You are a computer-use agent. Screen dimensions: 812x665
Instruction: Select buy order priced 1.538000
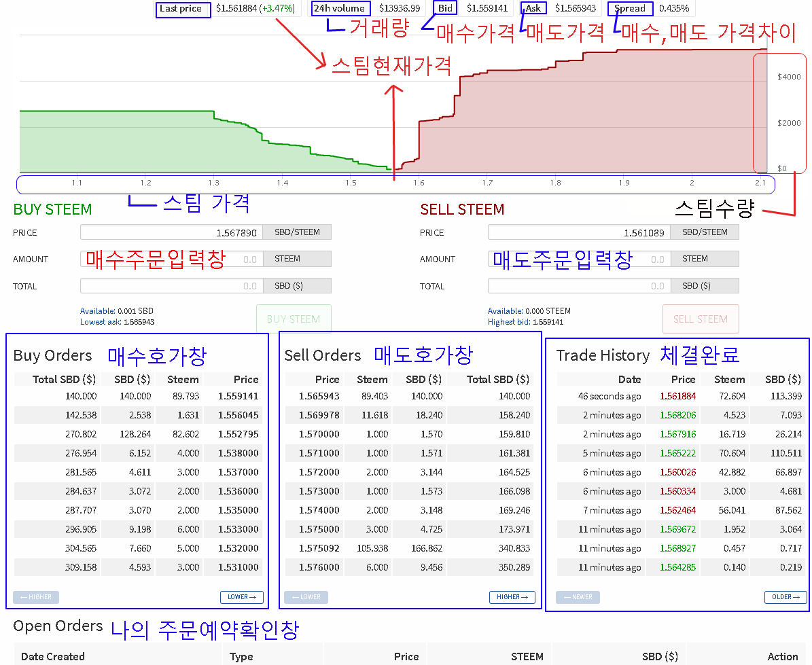(138, 453)
